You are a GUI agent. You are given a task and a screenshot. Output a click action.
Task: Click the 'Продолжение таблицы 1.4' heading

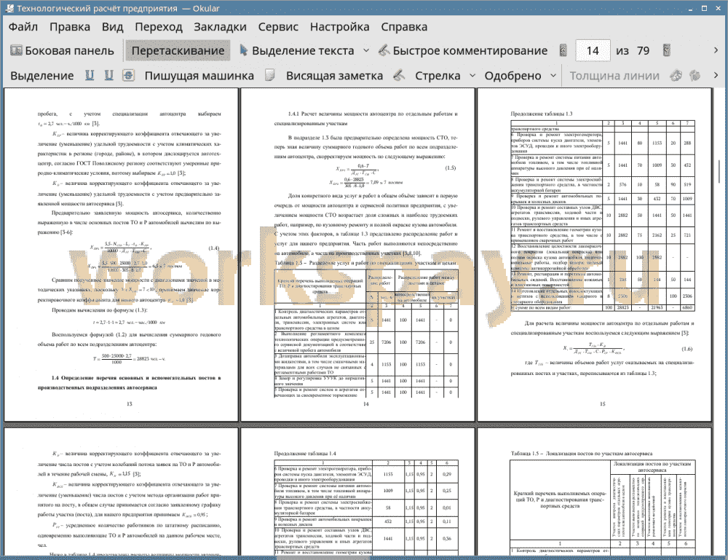[305, 454]
